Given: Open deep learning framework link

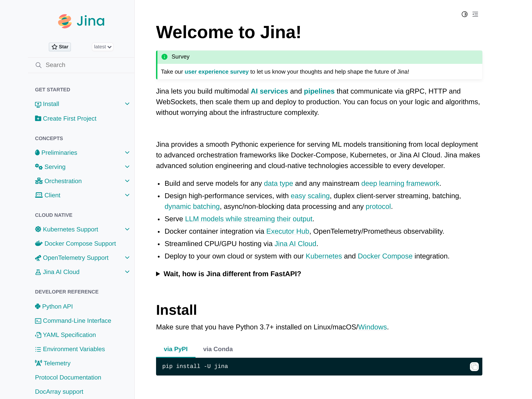Looking at the screenshot, I should pyautogui.click(x=400, y=184).
